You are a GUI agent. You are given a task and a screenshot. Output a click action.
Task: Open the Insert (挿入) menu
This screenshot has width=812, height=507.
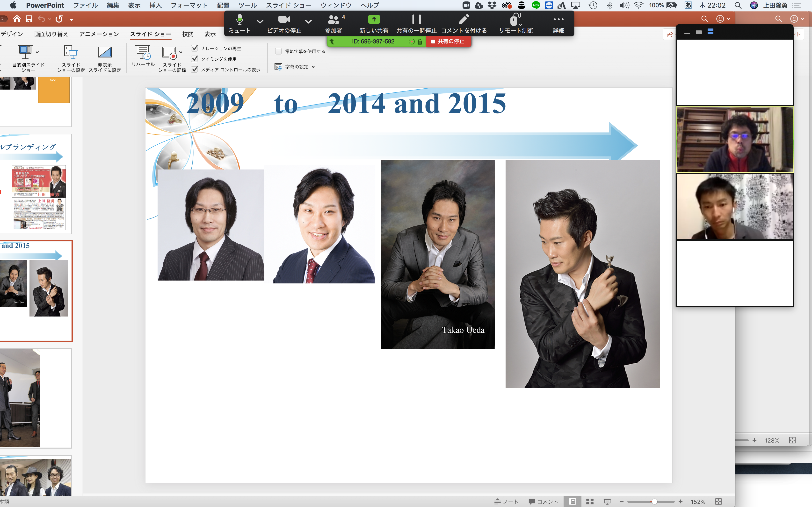[155, 5]
